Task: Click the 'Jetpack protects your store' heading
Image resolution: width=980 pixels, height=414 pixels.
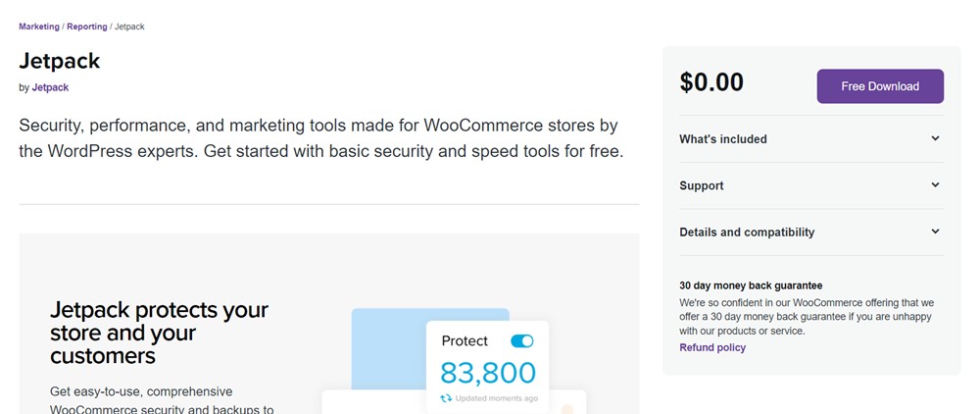Action: (x=159, y=333)
